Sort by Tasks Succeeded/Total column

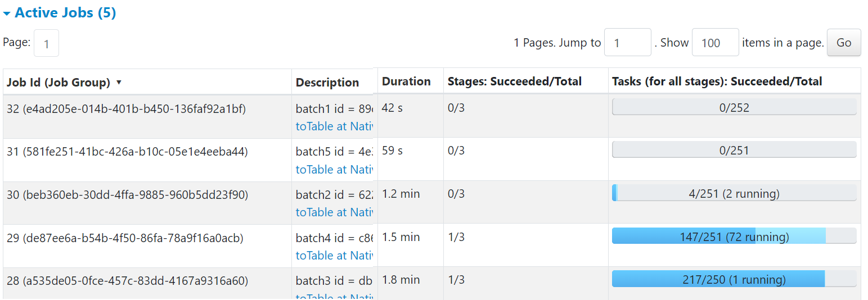(717, 81)
